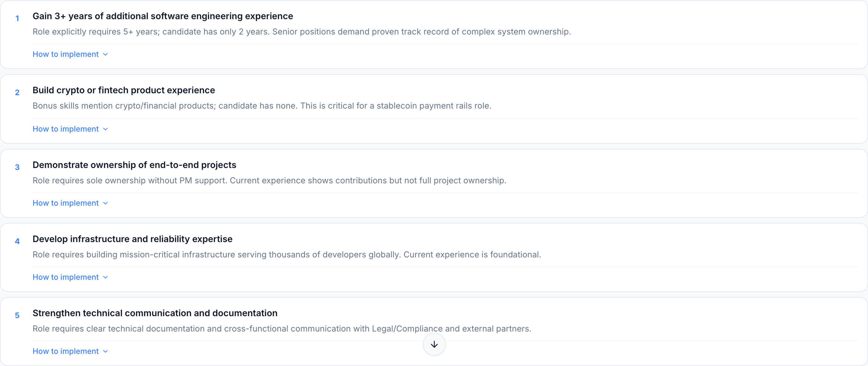Image resolution: width=868 pixels, height=366 pixels.
Task: Click chevron beside first card's How to implement
Action: [x=105, y=54]
